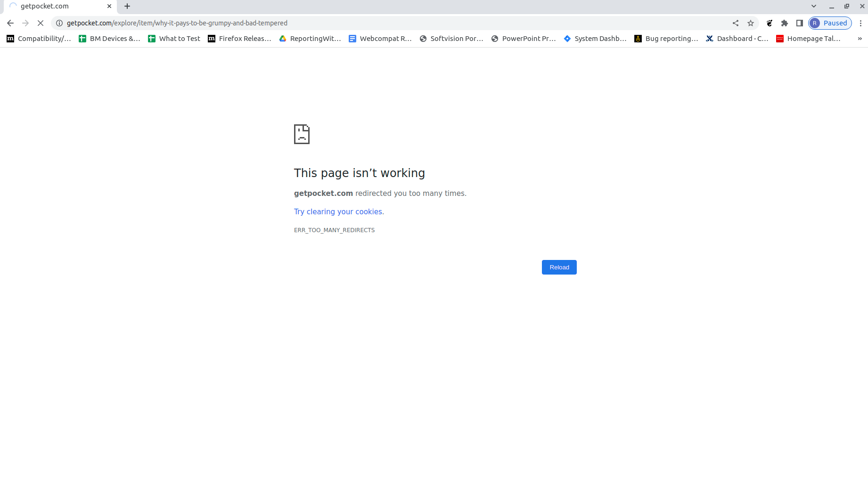Viewport: 868px width, 494px height.
Task: Open the tab search dropdown arrow
Action: coord(813,6)
